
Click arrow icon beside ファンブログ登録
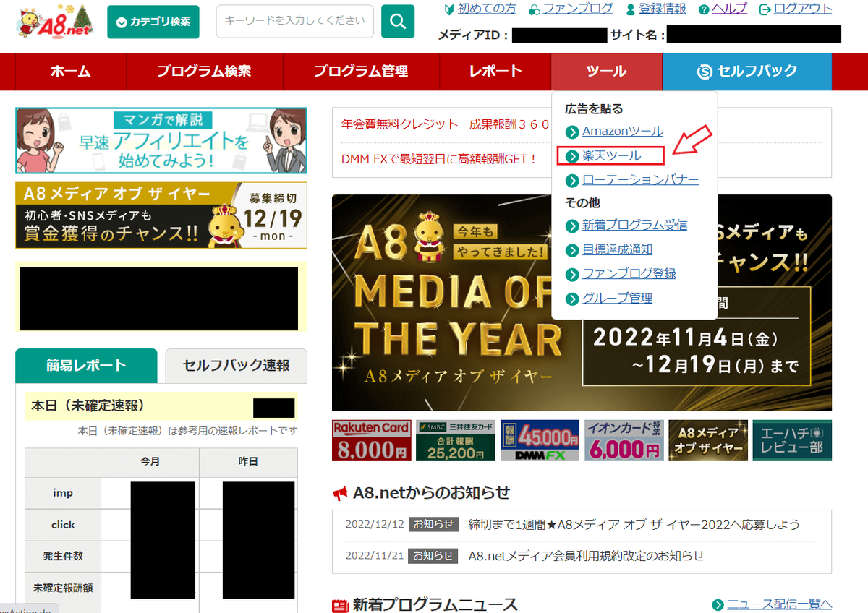[572, 274]
